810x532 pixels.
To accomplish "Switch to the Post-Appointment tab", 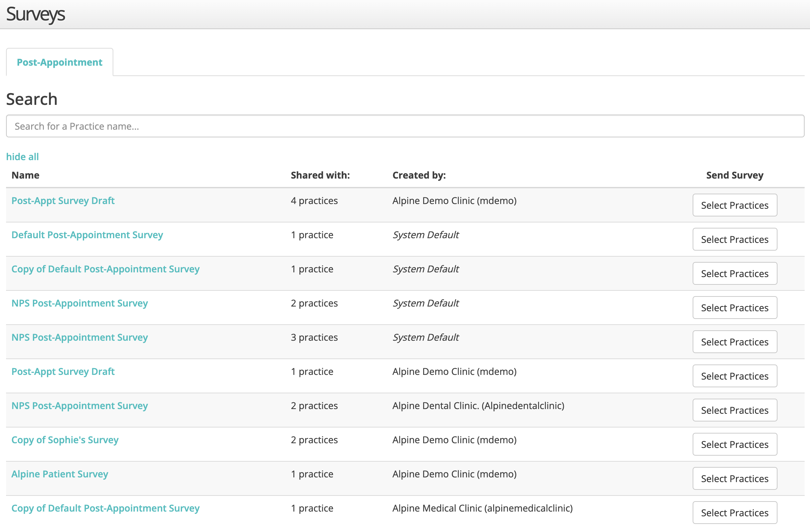I will (x=59, y=62).
